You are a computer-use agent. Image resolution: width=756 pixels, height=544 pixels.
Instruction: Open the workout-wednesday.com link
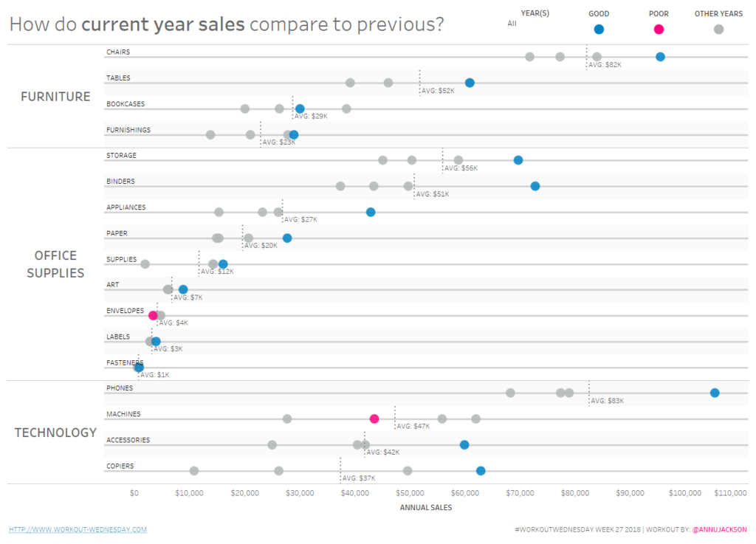point(78,529)
